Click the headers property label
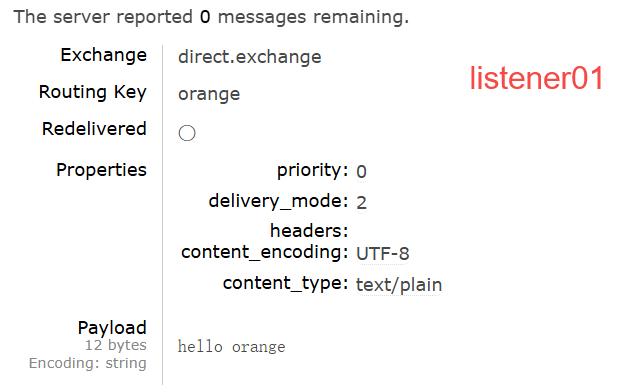 pos(309,231)
